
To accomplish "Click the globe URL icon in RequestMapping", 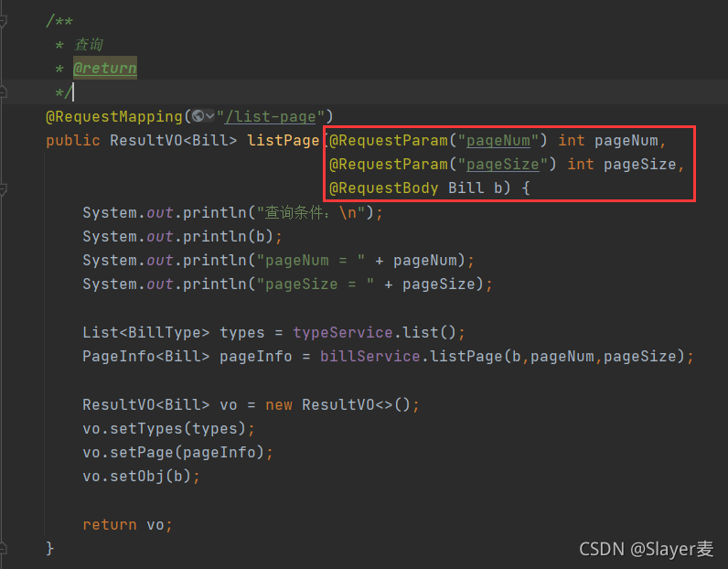I will 198,115.
